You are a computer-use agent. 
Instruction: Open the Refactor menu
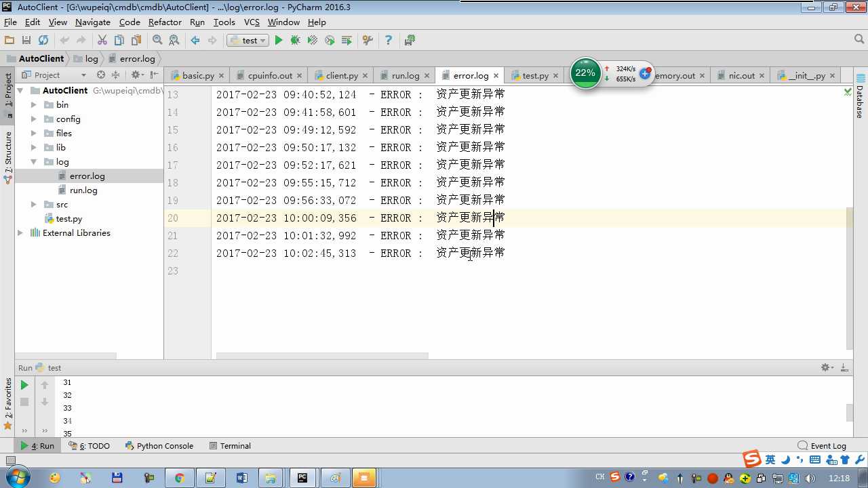pos(165,22)
